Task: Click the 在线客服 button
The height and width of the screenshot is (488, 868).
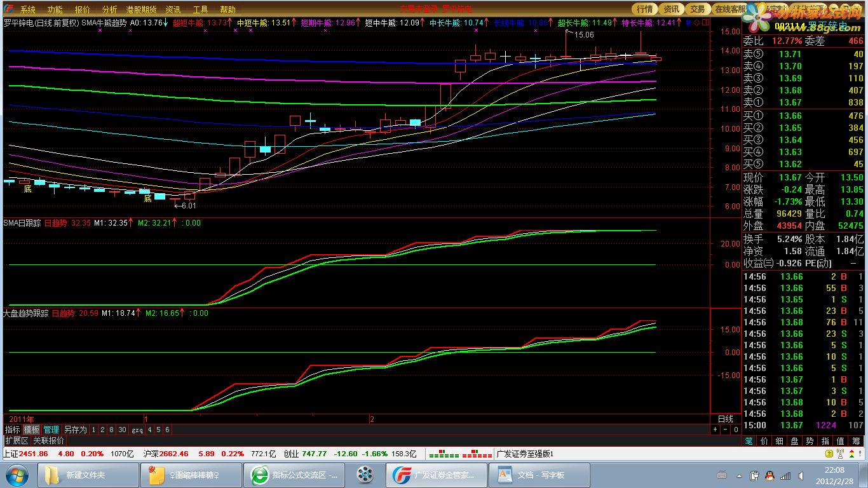Action: pos(730,9)
